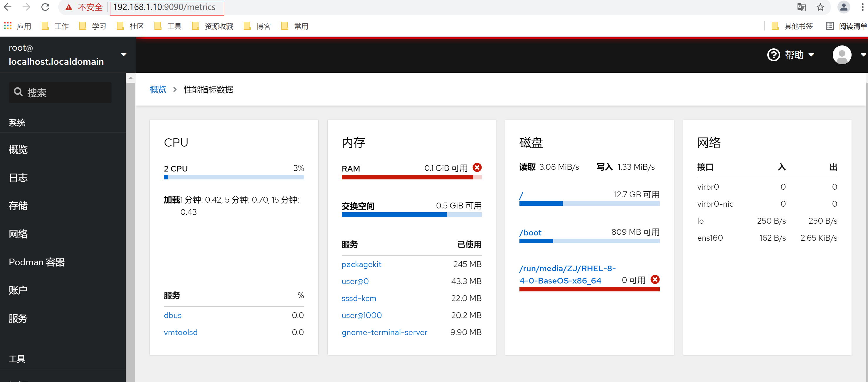868x382 pixels.
Task: Click the RAM red error icon
Action: point(477,168)
